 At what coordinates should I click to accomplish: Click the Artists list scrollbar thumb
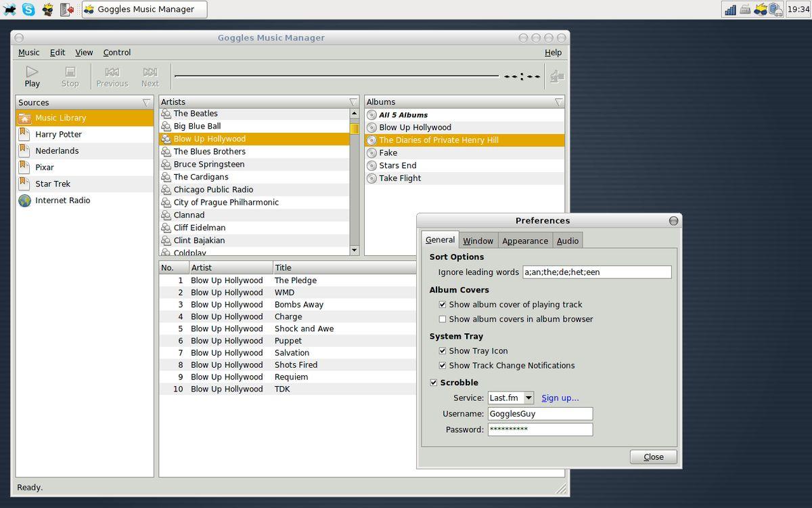pyautogui.click(x=355, y=128)
